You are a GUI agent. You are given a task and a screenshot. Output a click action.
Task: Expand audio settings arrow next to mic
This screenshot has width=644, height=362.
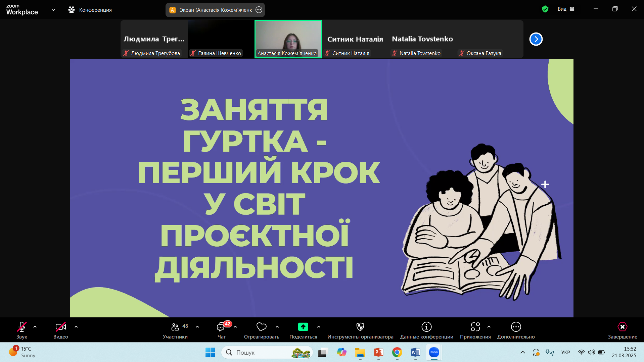click(35, 327)
